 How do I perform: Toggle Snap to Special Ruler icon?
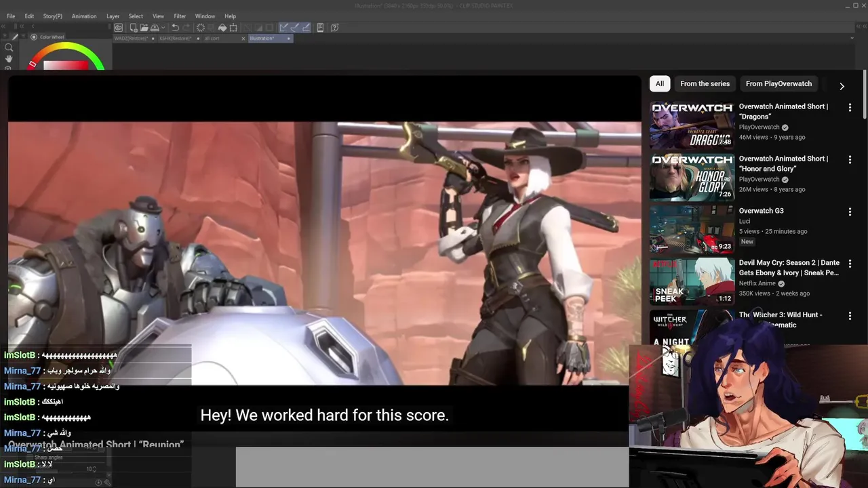tap(295, 28)
